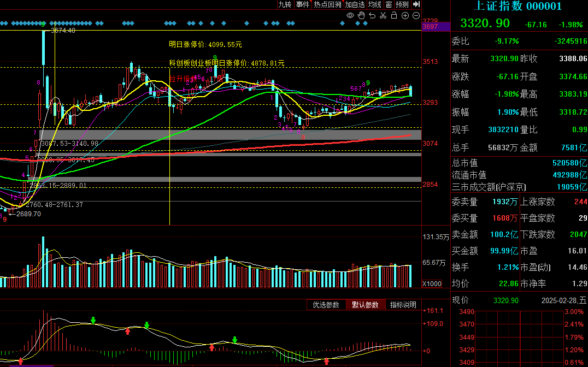Toggle the chart lock icon

click(394, 16)
